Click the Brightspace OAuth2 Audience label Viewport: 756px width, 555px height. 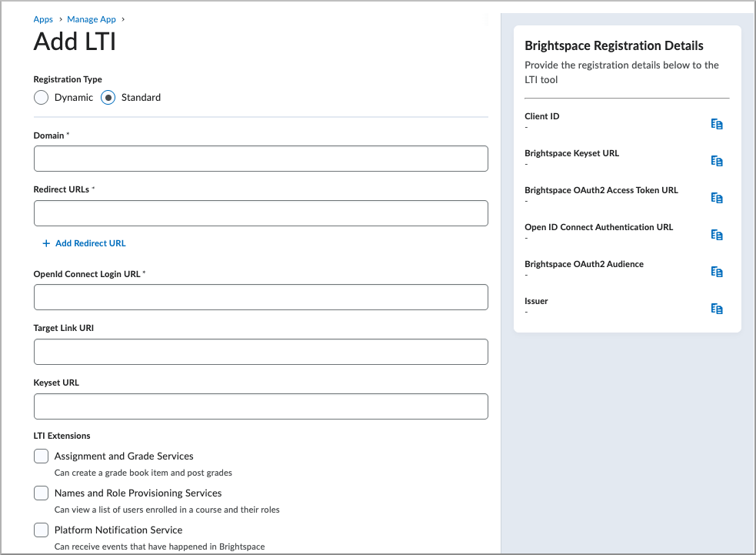(584, 264)
